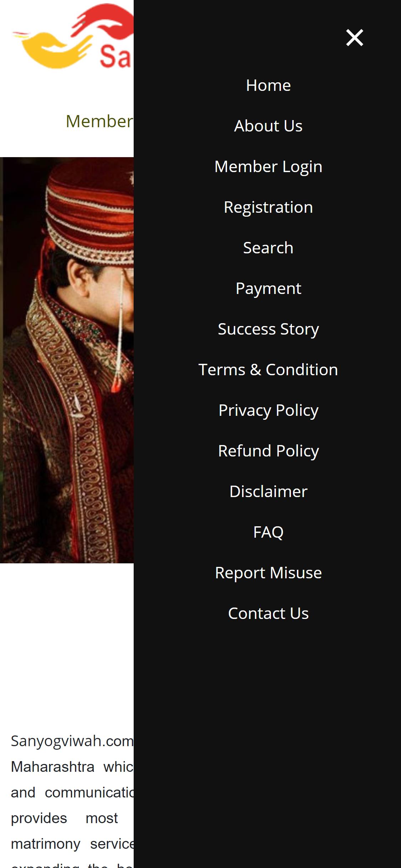The height and width of the screenshot is (868, 401).
Task: Read the Privacy Policy
Action: tap(268, 410)
